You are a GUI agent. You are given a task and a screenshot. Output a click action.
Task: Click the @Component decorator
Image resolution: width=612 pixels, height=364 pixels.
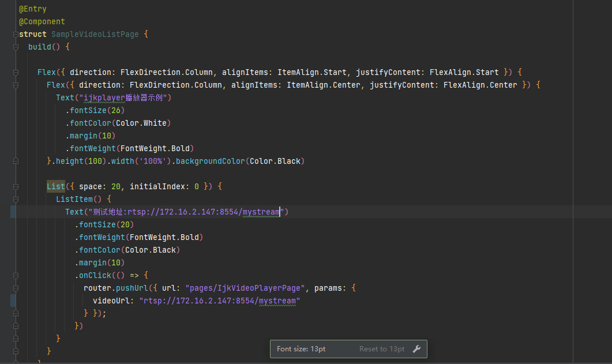coord(42,22)
